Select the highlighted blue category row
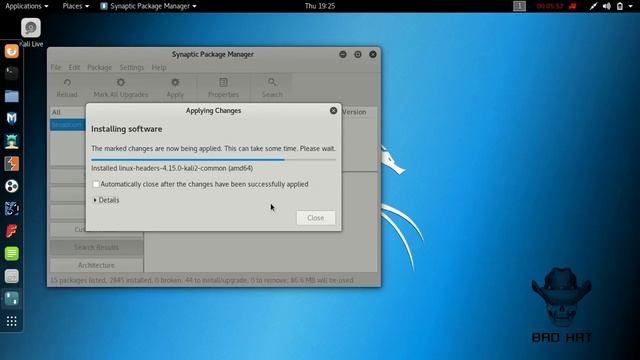This screenshot has height=360, width=640. coord(68,124)
